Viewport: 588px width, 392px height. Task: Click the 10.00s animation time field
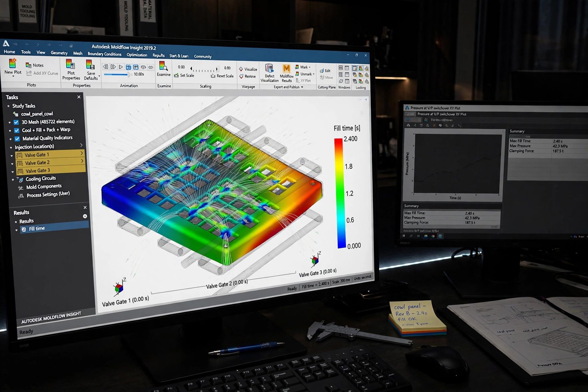[139, 74]
